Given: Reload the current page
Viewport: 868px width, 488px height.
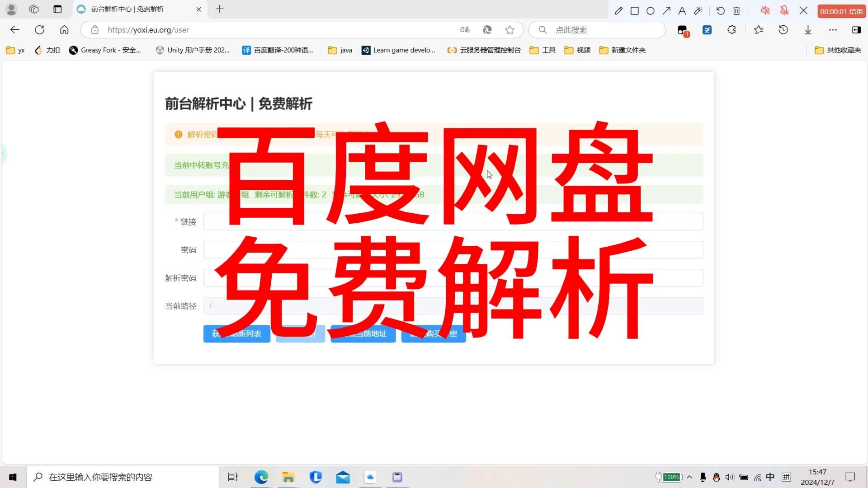Looking at the screenshot, I should (40, 30).
